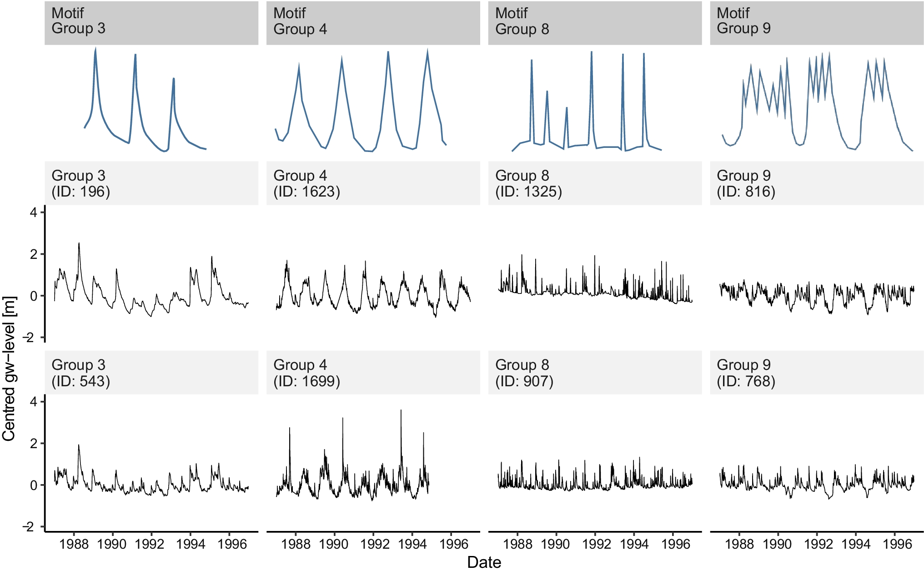Select the 'Group 4 (ID: 1699)' panel label
Viewport: 924px width, 571px height.
tap(373, 372)
